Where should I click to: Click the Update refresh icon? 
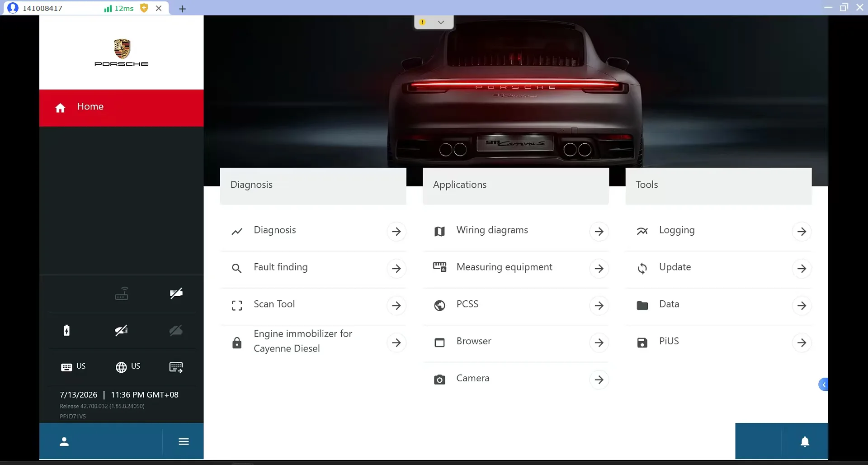(642, 269)
